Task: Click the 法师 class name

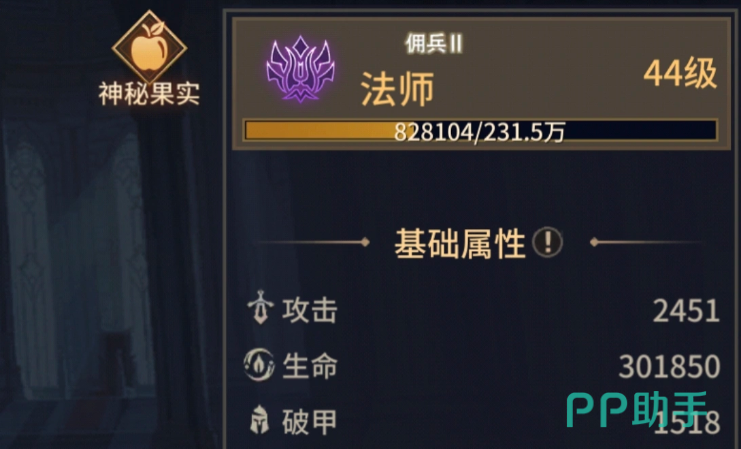Action: 397,89
